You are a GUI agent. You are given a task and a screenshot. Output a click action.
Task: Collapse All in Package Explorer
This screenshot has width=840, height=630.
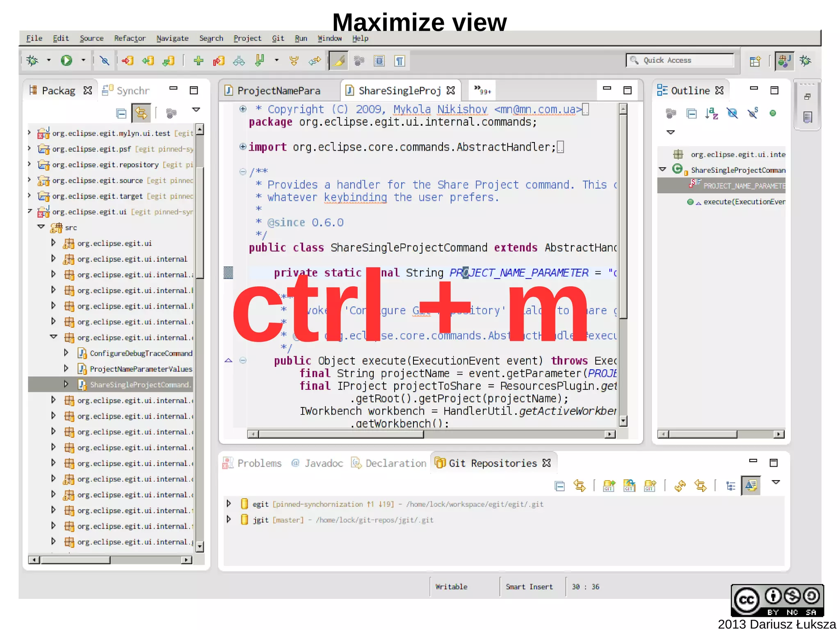coord(121,113)
